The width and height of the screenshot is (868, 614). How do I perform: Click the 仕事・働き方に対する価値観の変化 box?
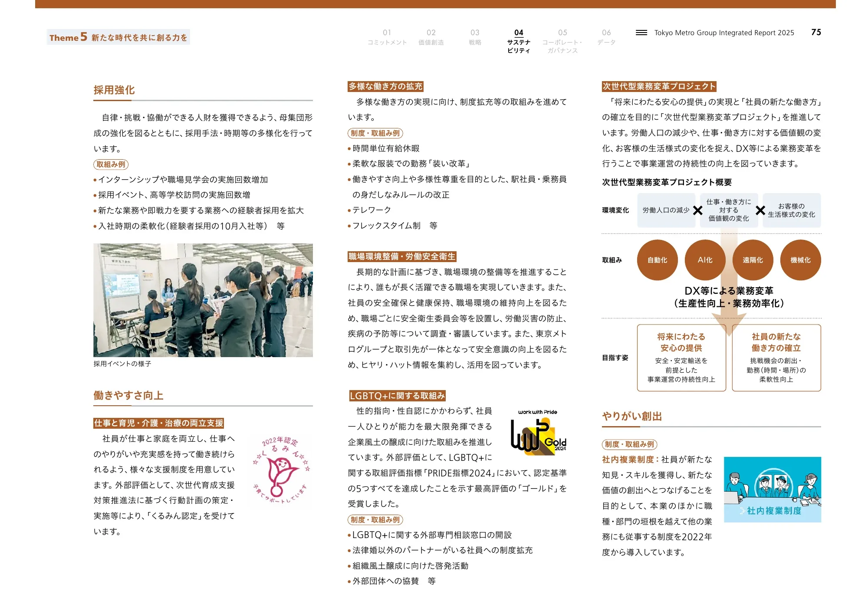tap(729, 210)
